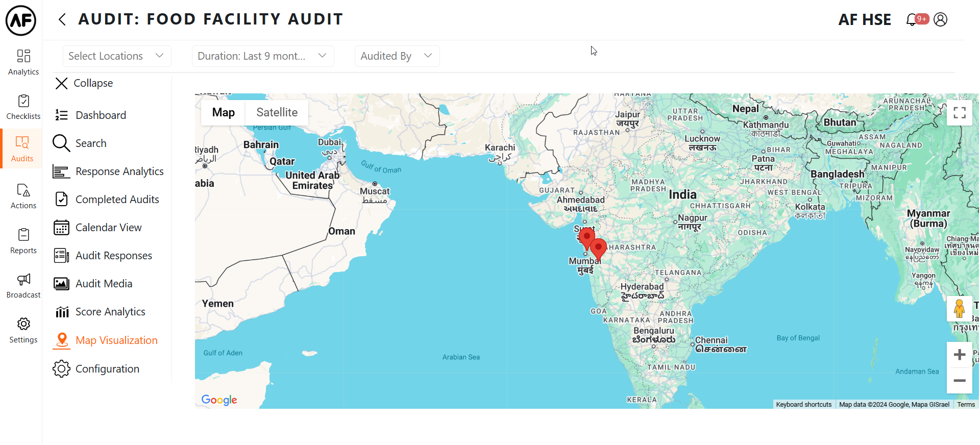The image size is (980, 445).
Task: Open Settings gear in the left sidebar
Action: tap(23, 330)
